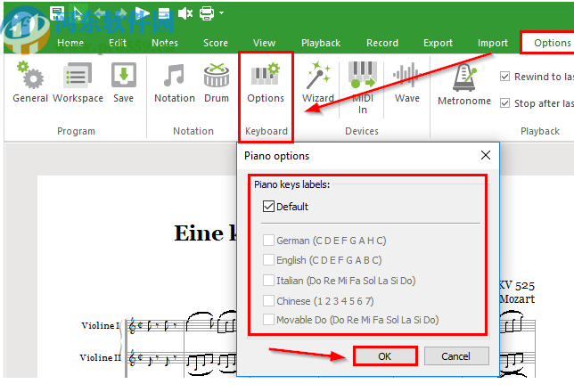The image size is (574, 392).
Task: Cancel the Piano options dialog
Action: [456, 356]
